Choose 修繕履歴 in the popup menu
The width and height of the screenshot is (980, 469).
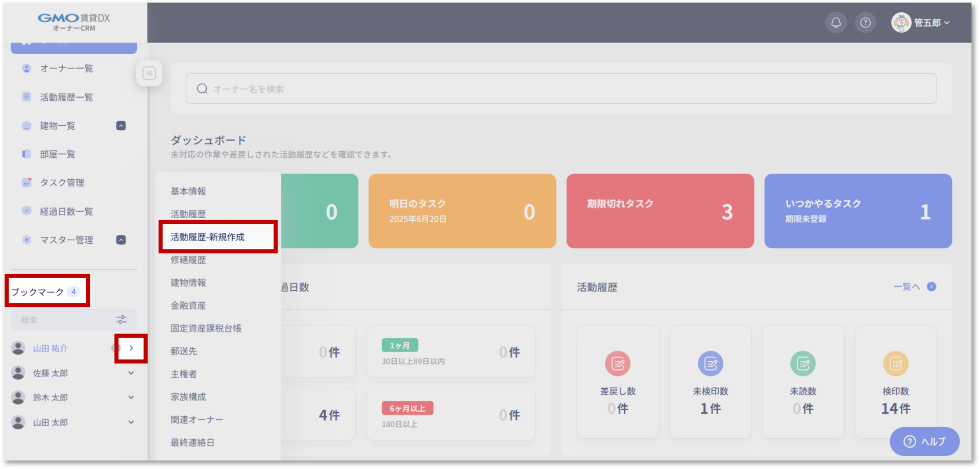tap(188, 260)
